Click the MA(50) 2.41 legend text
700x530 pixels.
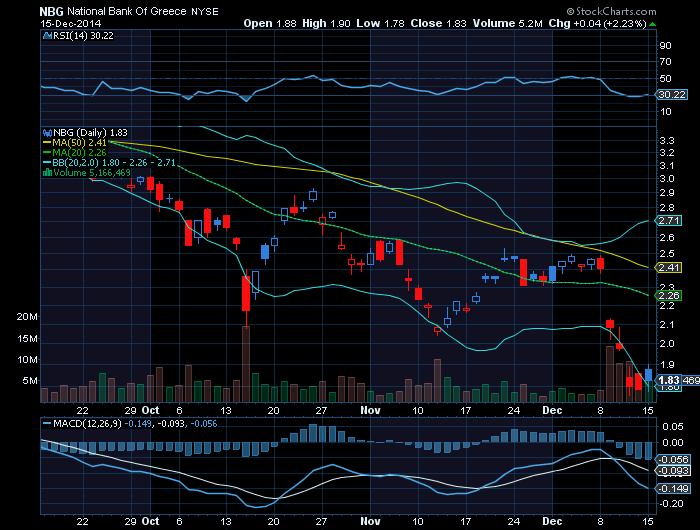79,143
